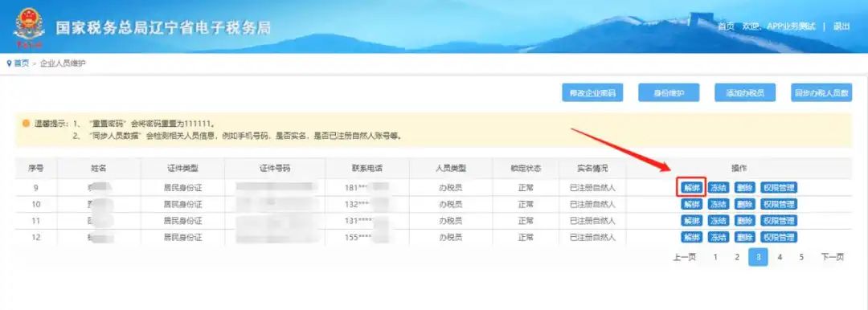Click 删除 for row 11
868x310 pixels.
click(744, 221)
